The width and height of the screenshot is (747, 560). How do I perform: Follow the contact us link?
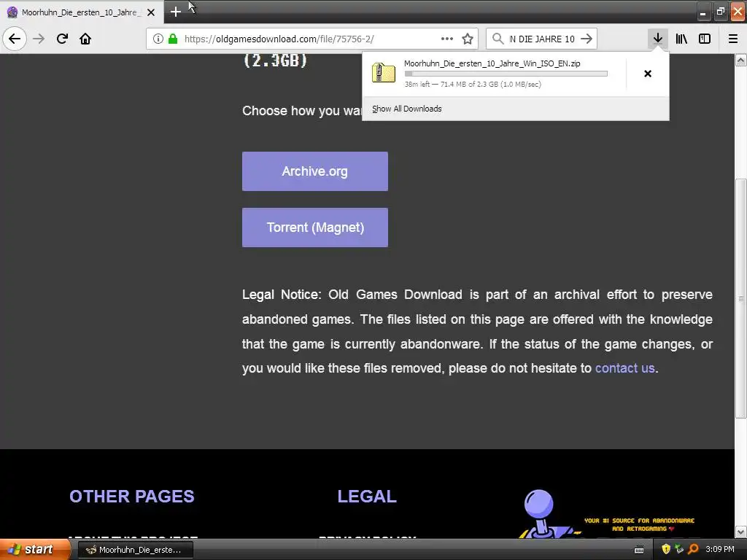coord(624,368)
